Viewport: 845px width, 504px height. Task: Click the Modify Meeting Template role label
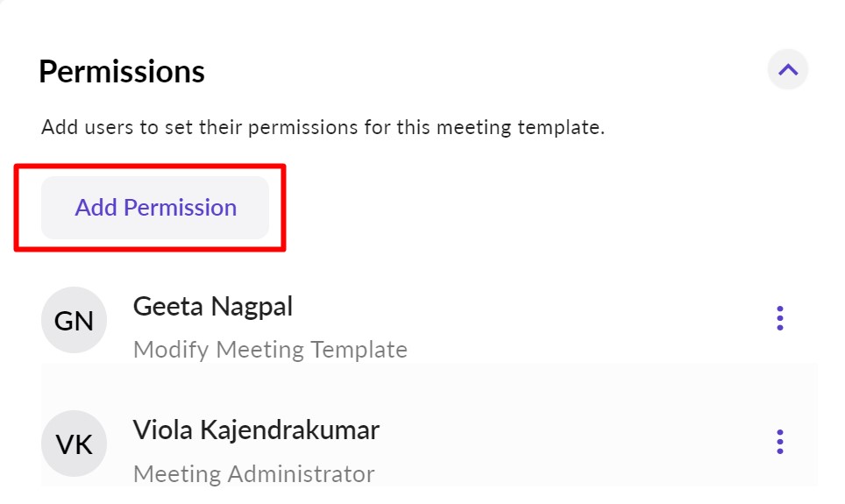270,350
